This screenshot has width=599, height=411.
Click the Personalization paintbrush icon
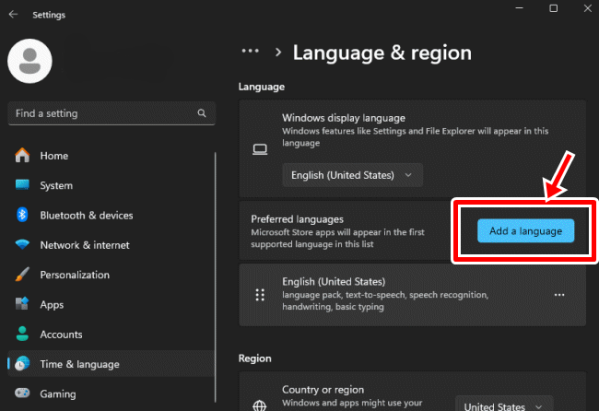click(x=22, y=274)
